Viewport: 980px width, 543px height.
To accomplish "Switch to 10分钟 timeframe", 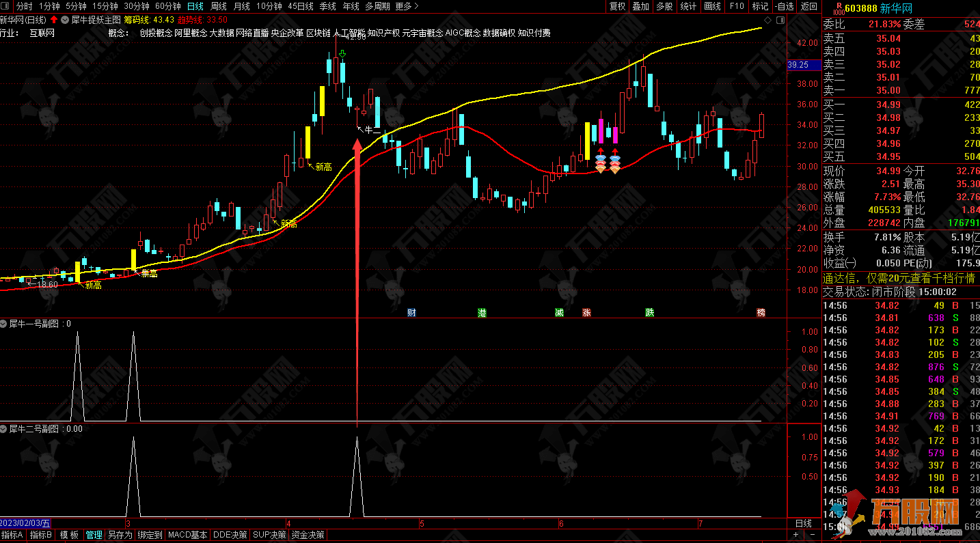I will tap(269, 6).
